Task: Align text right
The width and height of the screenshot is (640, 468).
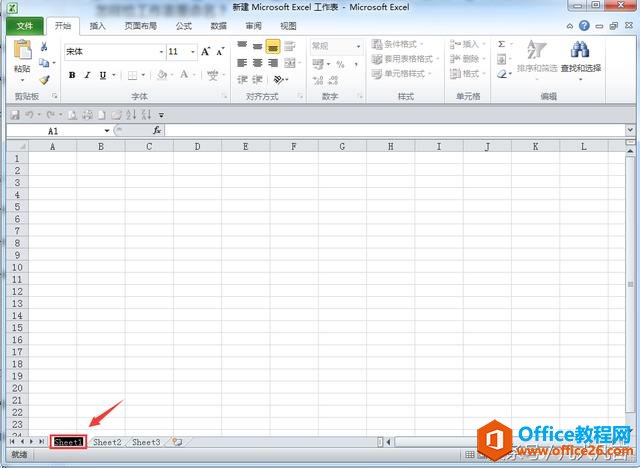Action: point(273,63)
